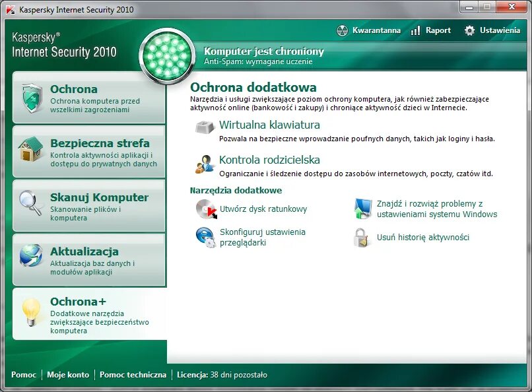Click the green protection status indicator light

[167, 56]
